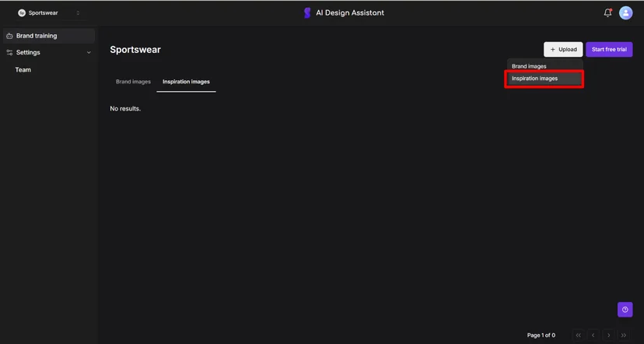Image resolution: width=644 pixels, height=344 pixels.
Task: Click the Settings sidebar label
Action: click(x=28, y=53)
